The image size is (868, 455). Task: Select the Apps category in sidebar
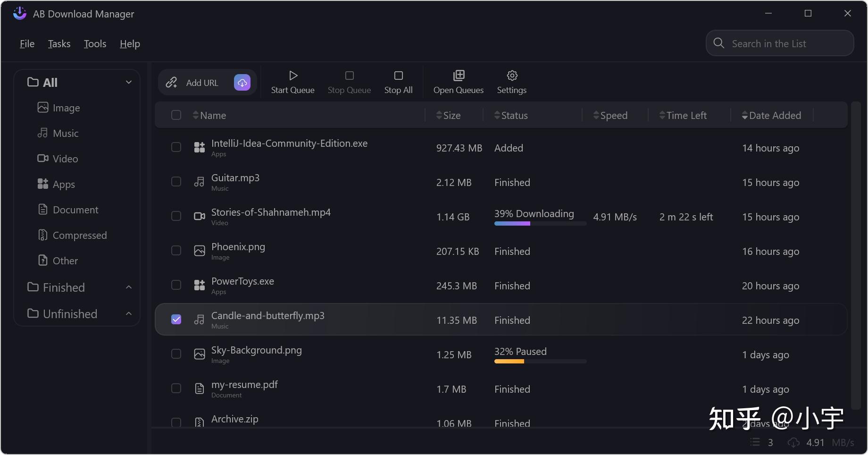pyautogui.click(x=57, y=184)
